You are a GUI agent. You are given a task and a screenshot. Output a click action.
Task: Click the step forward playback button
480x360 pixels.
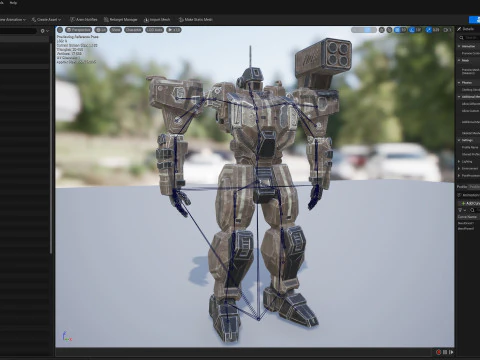[x=451, y=352]
